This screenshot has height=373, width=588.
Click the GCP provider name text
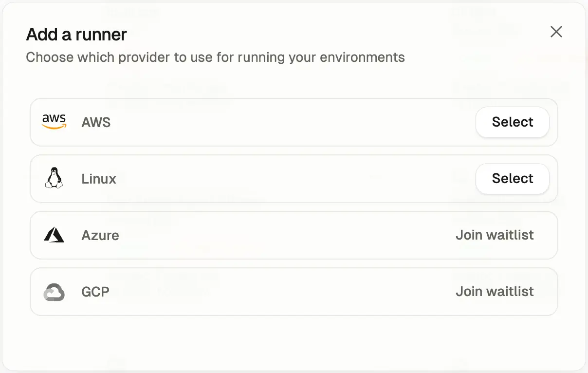pos(95,292)
